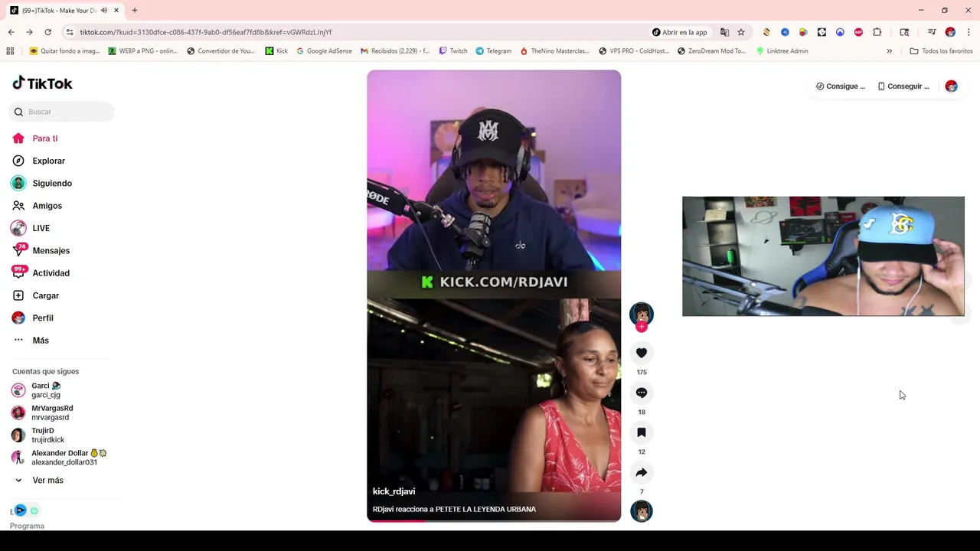
Task: Follow creator via red plus badge
Action: pyautogui.click(x=642, y=327)
